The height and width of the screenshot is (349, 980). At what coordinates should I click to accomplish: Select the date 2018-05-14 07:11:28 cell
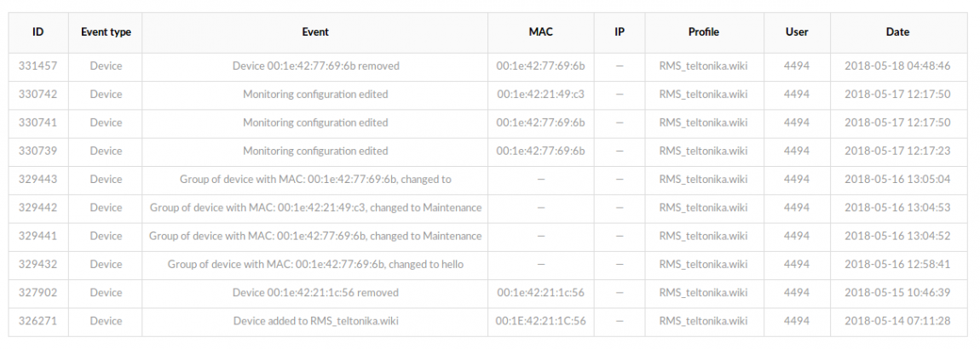tap(897, 321)
